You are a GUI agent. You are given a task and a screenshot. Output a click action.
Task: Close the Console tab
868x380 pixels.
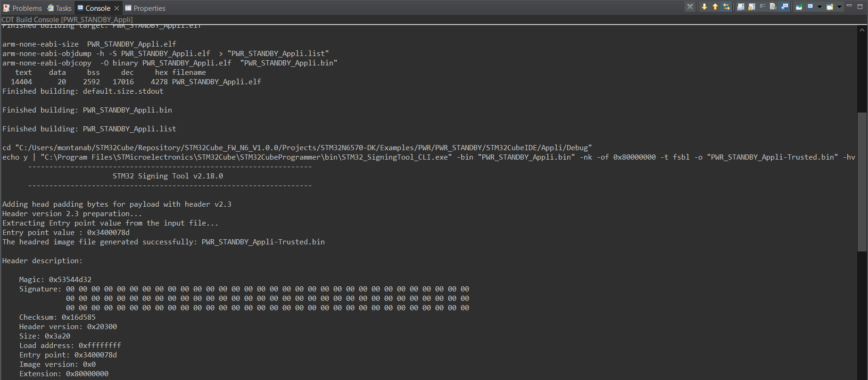pyautogui.click(x=117, y=8)
